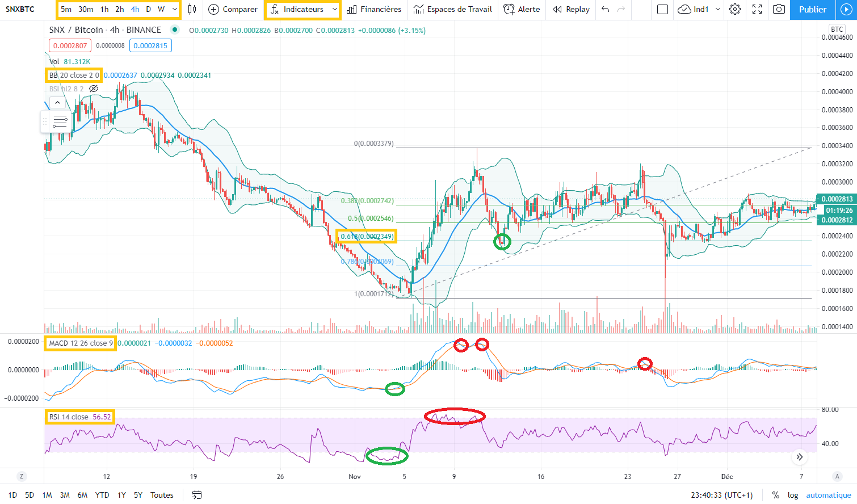Select the MACD 12 26 close 9 legend
The image size is (857, 504).
pos(81,343)
